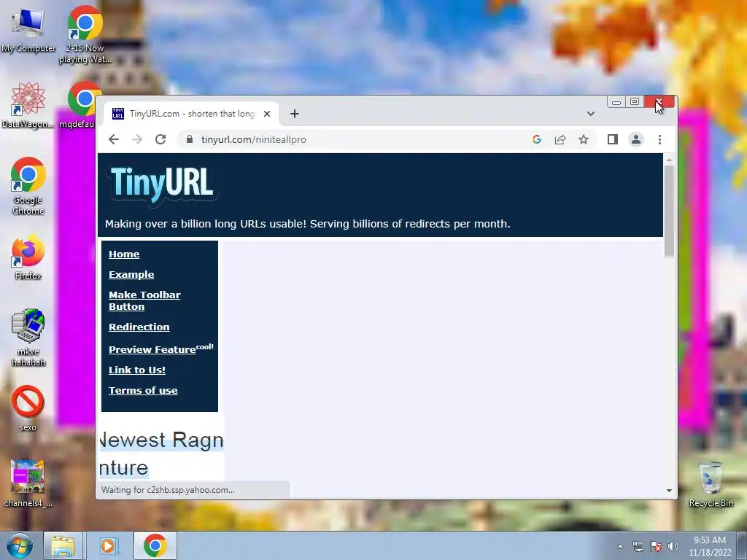
Task: Open Chrome three-dot menu
Action: pos(659,139)
